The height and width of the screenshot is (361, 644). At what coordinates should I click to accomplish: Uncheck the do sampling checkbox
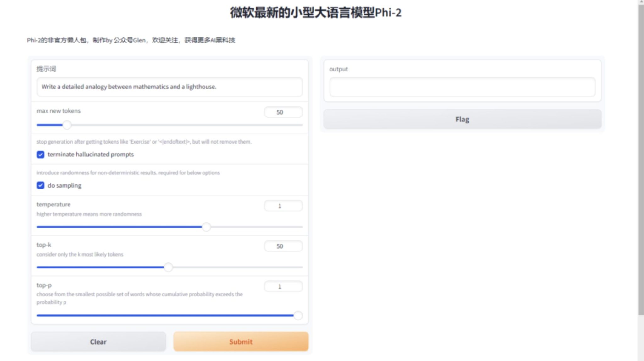[x=41, y=185]
